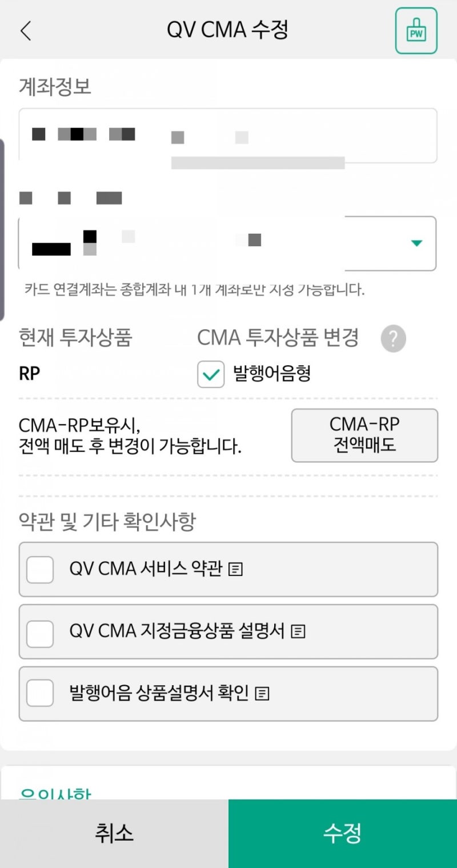
Task: Check the 발행어음 상품설명서 확인 checkbox
Action: tap(40, 694)
